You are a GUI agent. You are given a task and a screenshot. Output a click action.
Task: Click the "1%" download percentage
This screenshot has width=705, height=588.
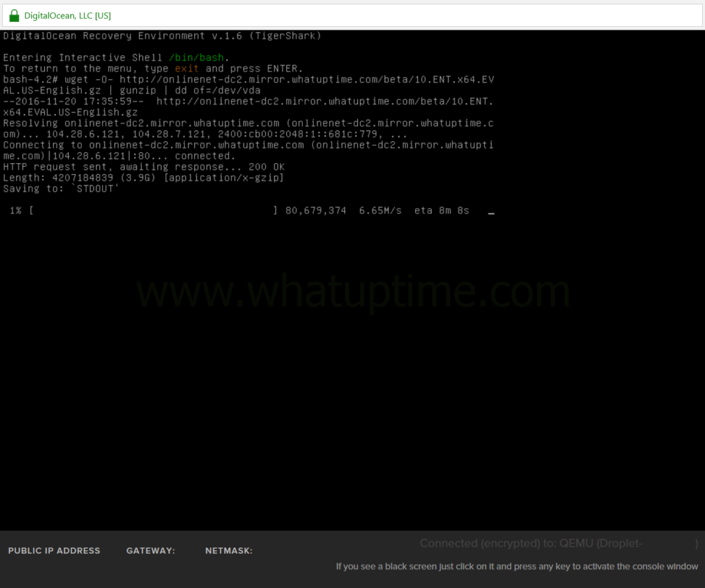pyautogui.click(x=16, y=211)
